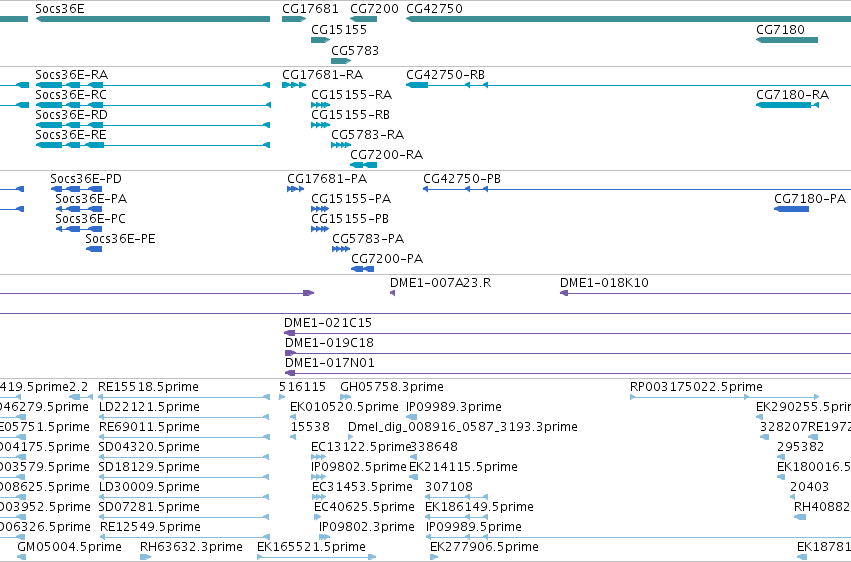
Task: Click protein CG17681-PA
Action: tap(295, 189)
